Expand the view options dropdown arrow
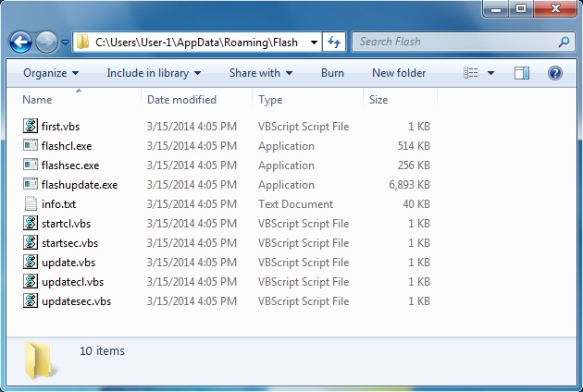 coord(490,73)
